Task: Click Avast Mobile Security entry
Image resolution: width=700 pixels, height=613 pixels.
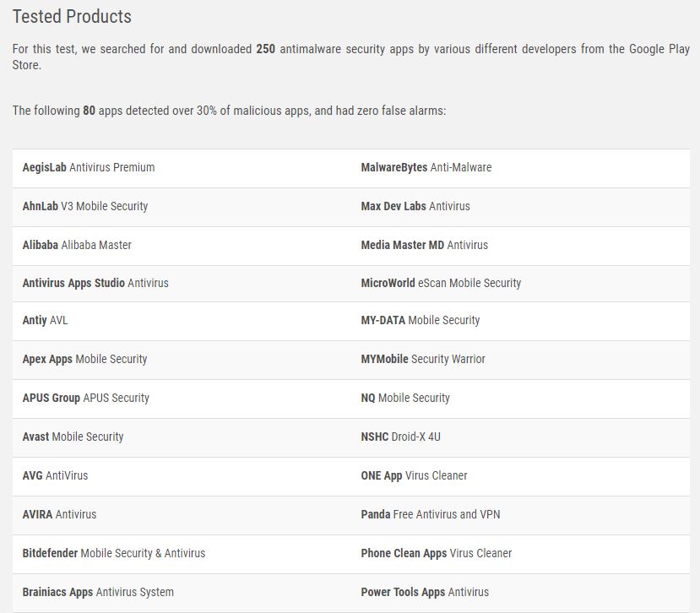Action: point(73,437)
